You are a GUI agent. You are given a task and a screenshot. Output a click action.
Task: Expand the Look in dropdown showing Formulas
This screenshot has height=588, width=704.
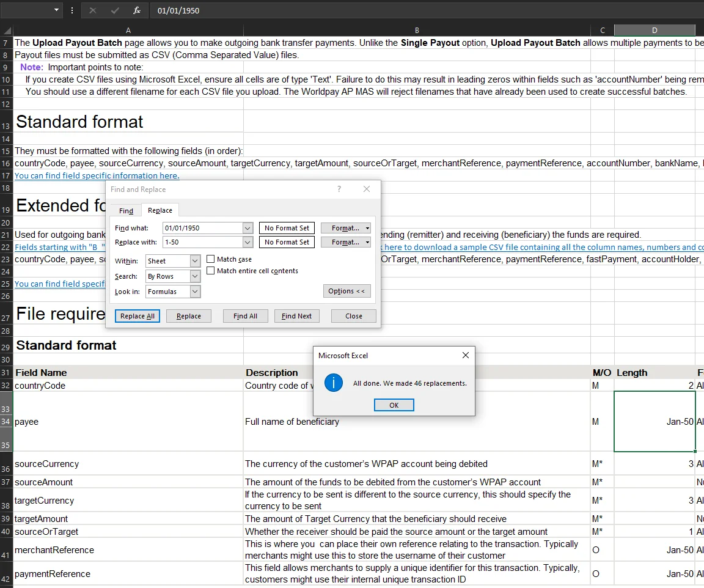click(x=195, y=292)
